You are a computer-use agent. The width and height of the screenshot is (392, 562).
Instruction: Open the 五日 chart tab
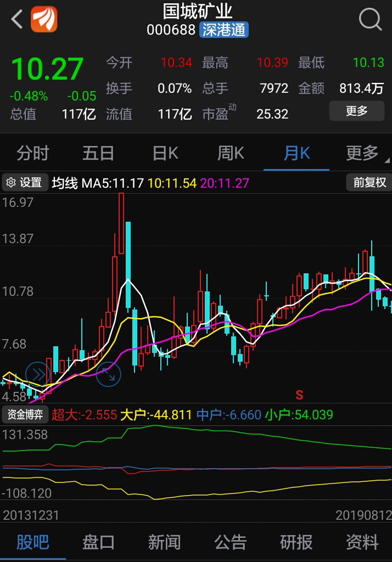(98, 153)
